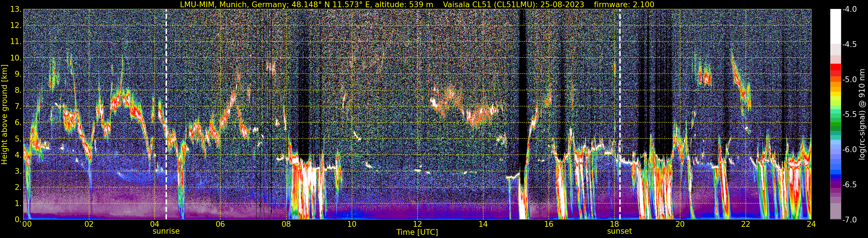Click the '4.' height axis tick label
Image resolution: width=868 pixels, height=238 pixels.
point(18,155)
